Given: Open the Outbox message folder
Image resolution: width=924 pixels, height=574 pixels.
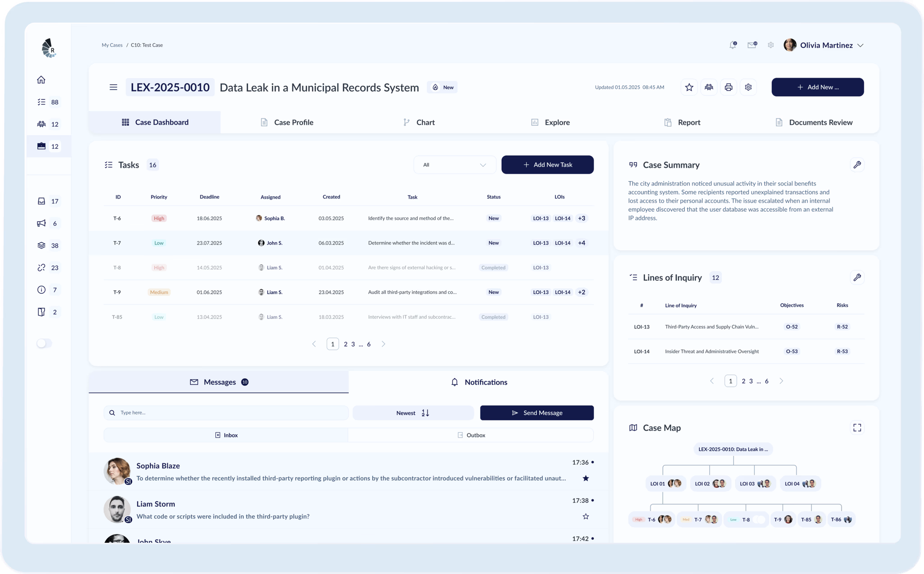Looking at the screenshot, I should click(471, 435).
